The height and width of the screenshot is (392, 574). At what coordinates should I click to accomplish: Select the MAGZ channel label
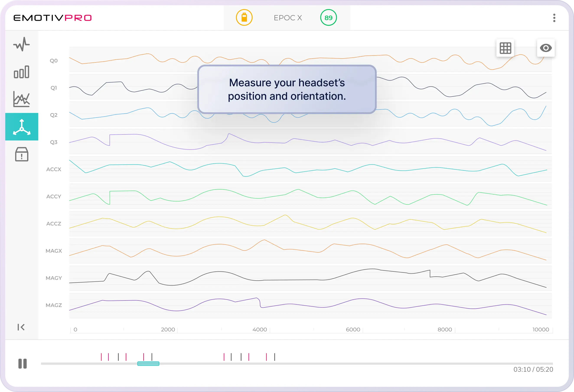point(54,305)
